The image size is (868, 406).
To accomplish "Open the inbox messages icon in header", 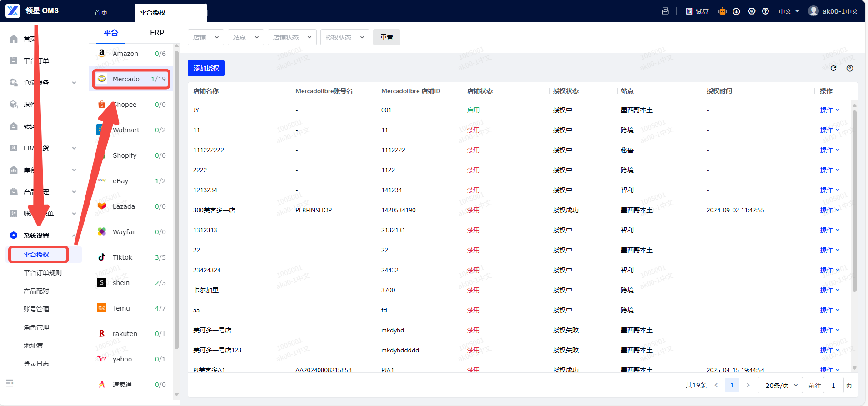I will [x=665, y=11].
